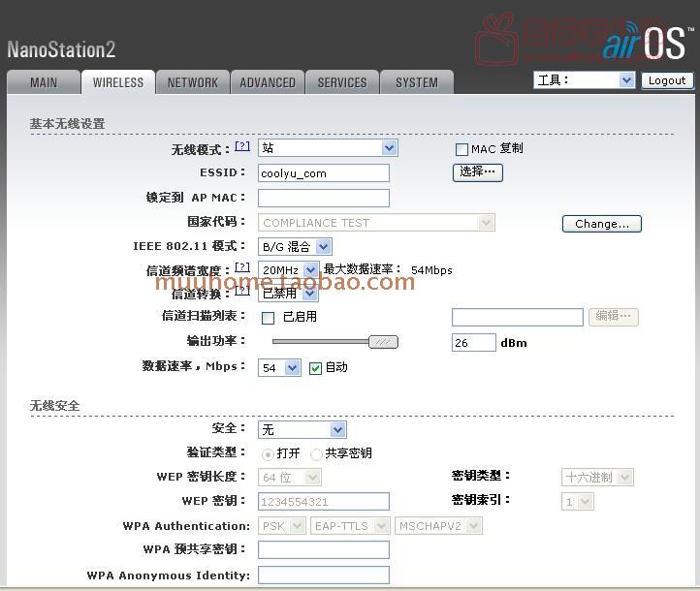Click the Logout button
The image size is (700, 591).
tap(667, 80)
